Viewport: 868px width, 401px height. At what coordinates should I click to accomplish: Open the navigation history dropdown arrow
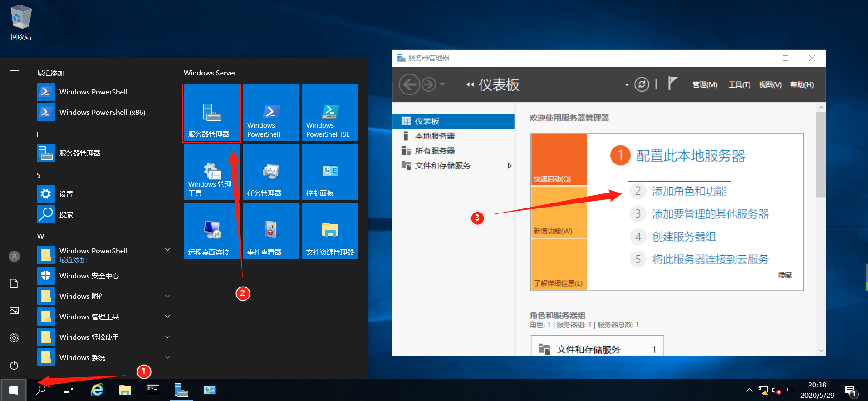[x=442, y=84]
